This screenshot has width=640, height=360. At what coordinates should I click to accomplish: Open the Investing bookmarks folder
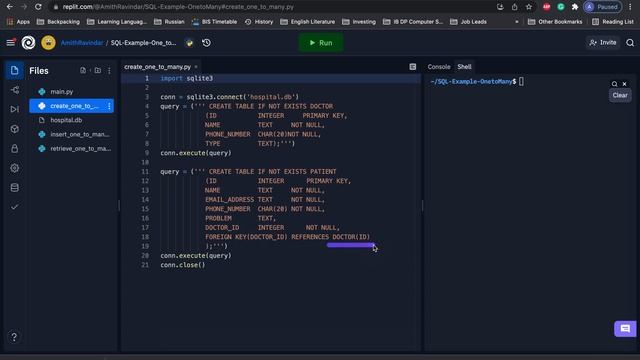point(359,22)
